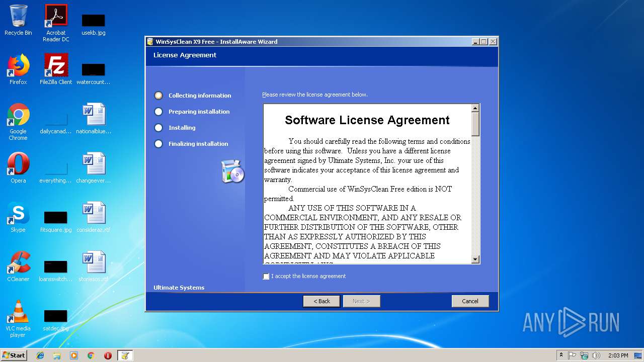Launch VLC media player shortcut
Viewport: 644px width, 362px height.
(x=18, y=319)
